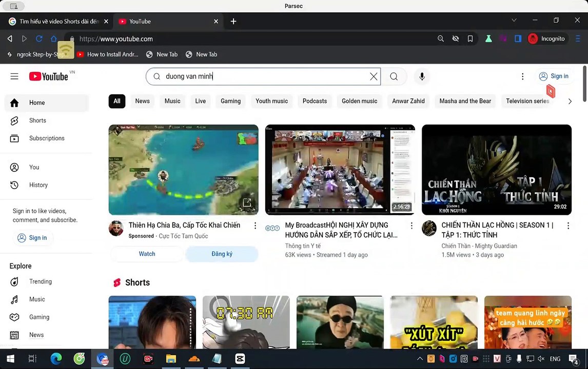Image resolution: width=588 pixels, height=369 pixels.
Task: Open watch History in sidebar
Action: 47,185
